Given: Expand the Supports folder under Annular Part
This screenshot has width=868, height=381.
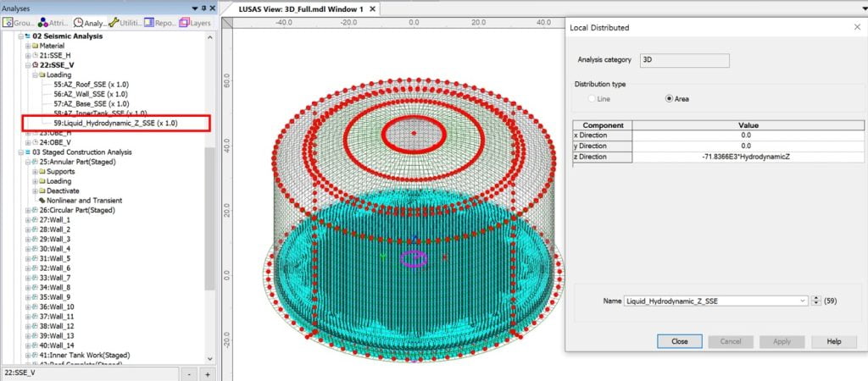Looking at the screenshot, I should click(x=35, y=172).
